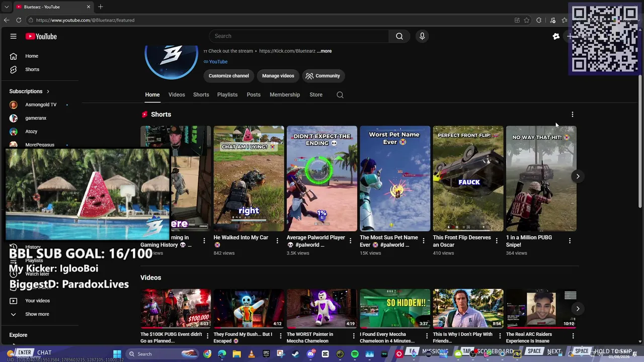The height and width of the screenshot is (362, 644).
Task: Open Epic Games Launcher from the taskbar
Action: tap(266, 354)
